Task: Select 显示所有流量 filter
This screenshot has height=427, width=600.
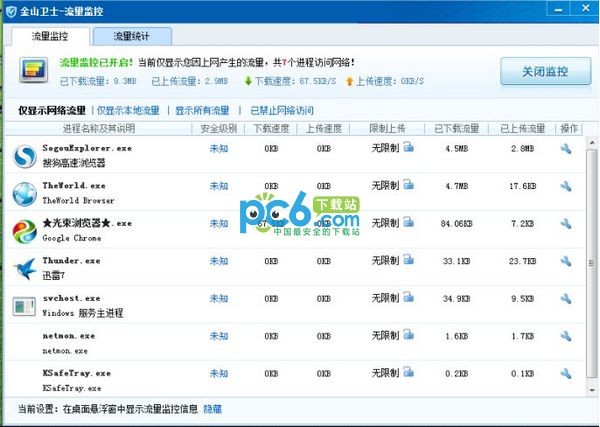Action: point(202,111)
